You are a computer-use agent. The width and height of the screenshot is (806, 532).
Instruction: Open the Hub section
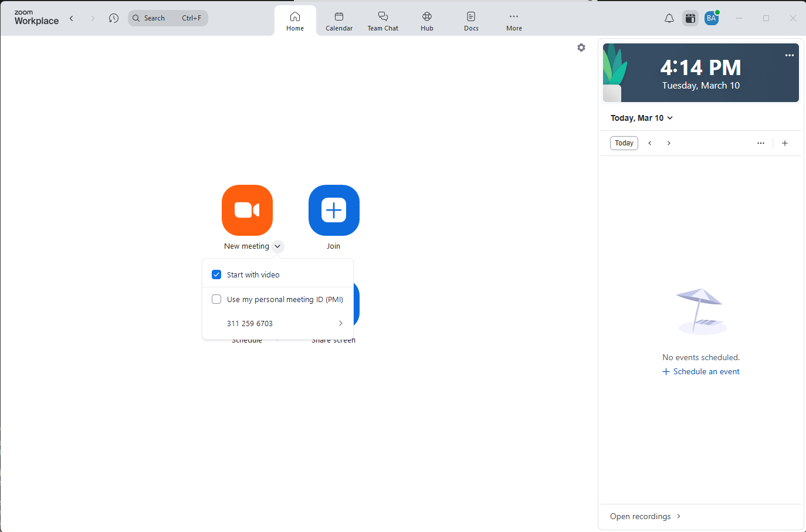[x=426, y=21]
